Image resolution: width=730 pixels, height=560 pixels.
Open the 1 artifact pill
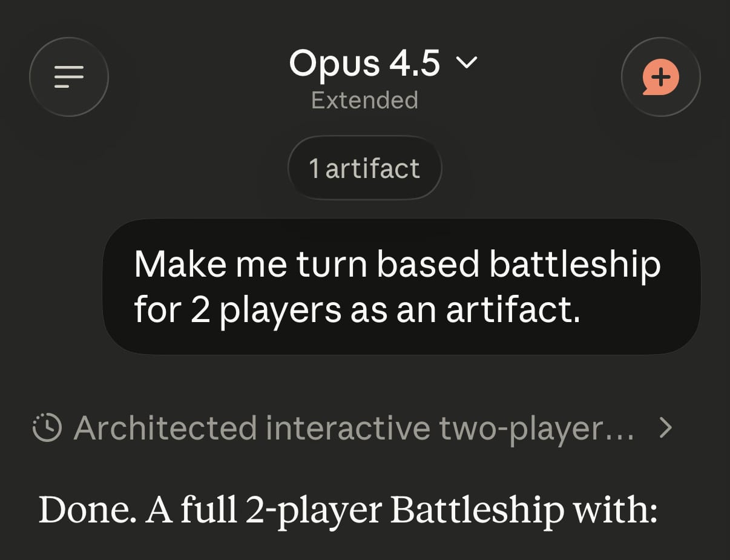364,168
